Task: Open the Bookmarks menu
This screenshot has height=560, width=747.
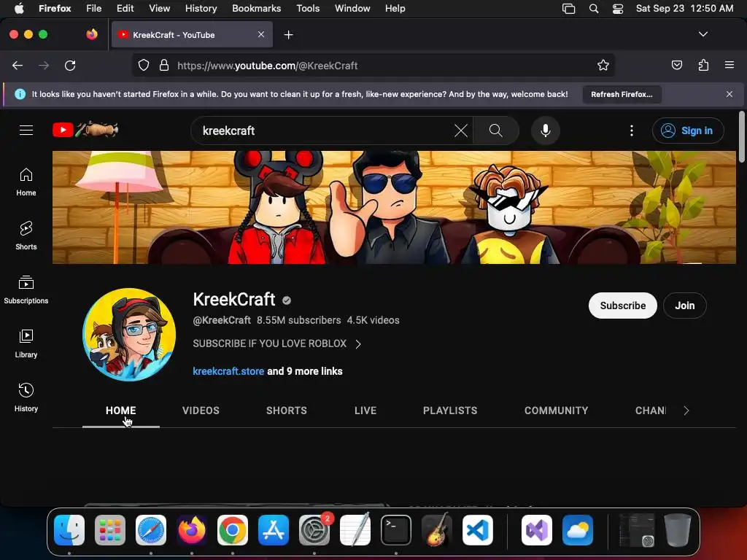Action: tap(256, 9)
